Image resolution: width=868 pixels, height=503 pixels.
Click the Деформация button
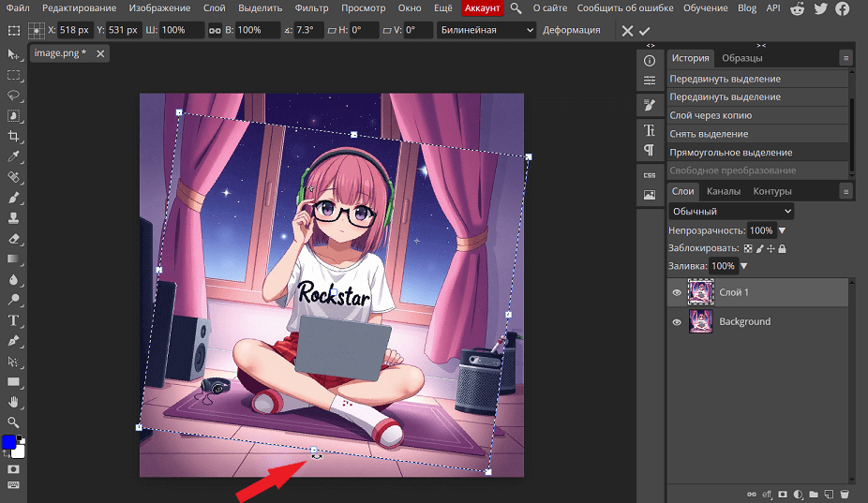pyautogui.click(x=571, y=30)
